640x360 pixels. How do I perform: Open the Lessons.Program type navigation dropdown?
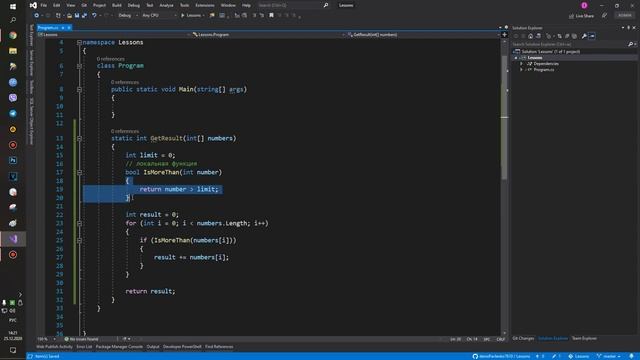coord(268,35)
